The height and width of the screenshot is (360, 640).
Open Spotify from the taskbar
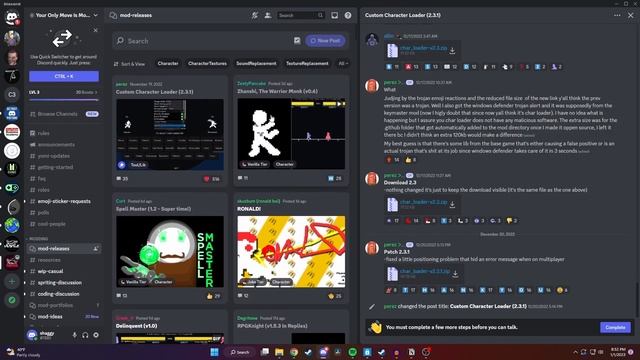[x=353, y=352]
